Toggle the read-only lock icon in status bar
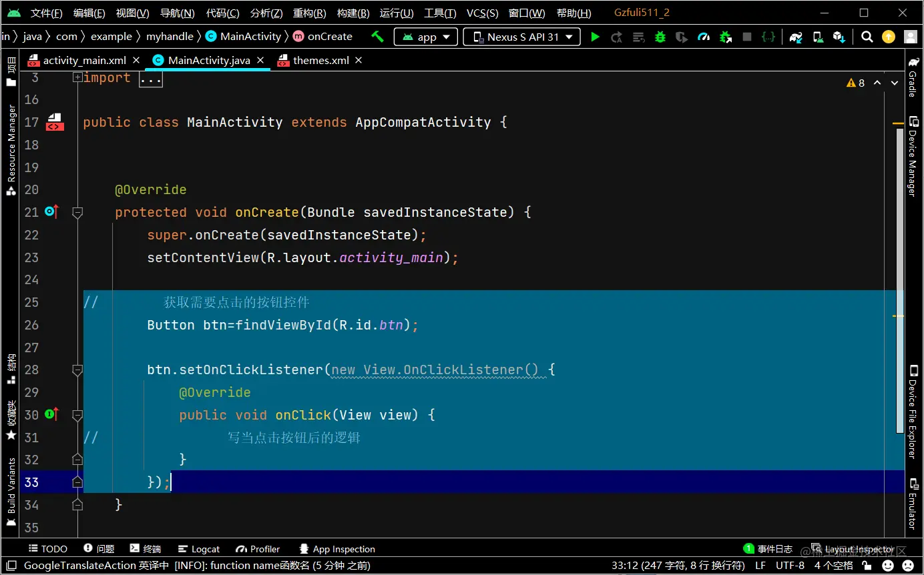The width and height of the screenshot is (924, 575). tap(867, 565)
